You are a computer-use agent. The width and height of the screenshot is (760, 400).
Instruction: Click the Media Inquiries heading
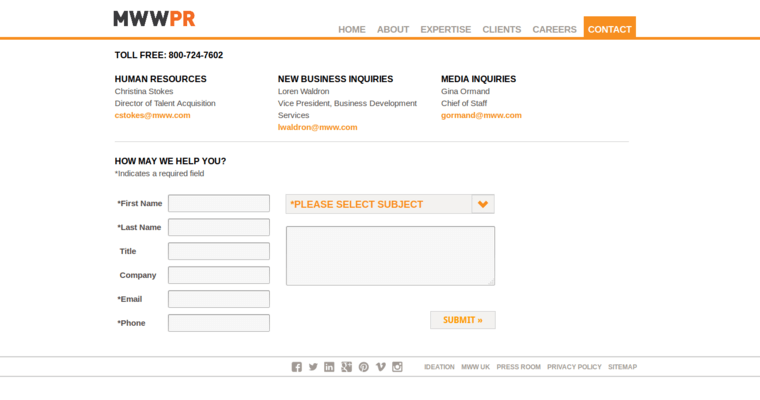(478, 79)
